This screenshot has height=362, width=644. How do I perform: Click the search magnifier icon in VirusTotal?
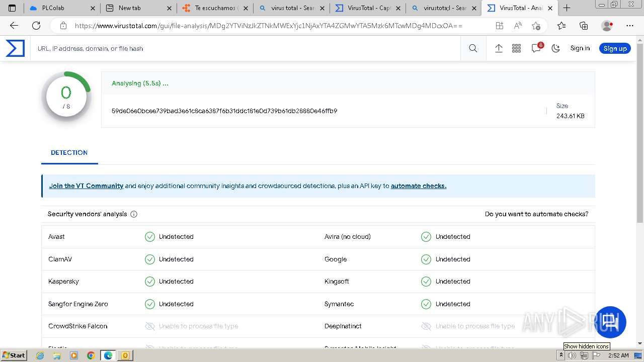[x=473, y=48]
